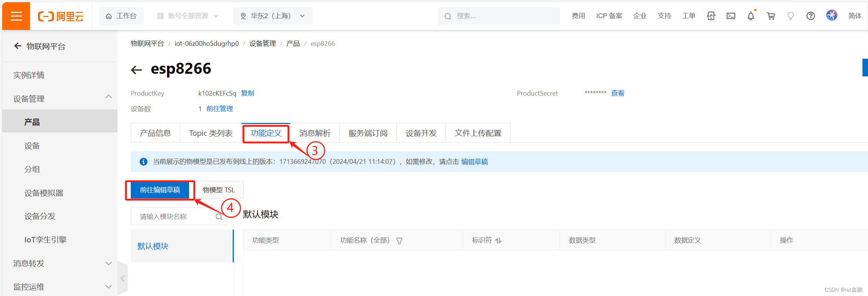Open the orange hamburger menu
Screen dimensions: 868x296
point(16,16)
